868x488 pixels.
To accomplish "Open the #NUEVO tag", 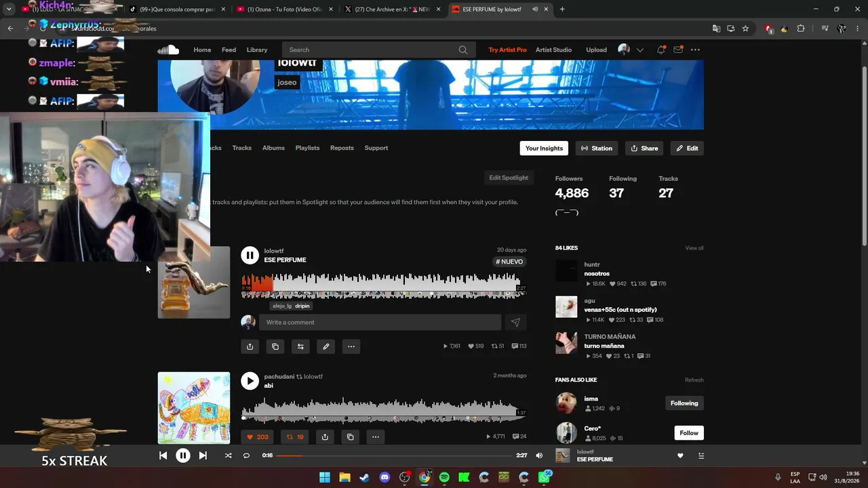I will [x=510, y=262].
